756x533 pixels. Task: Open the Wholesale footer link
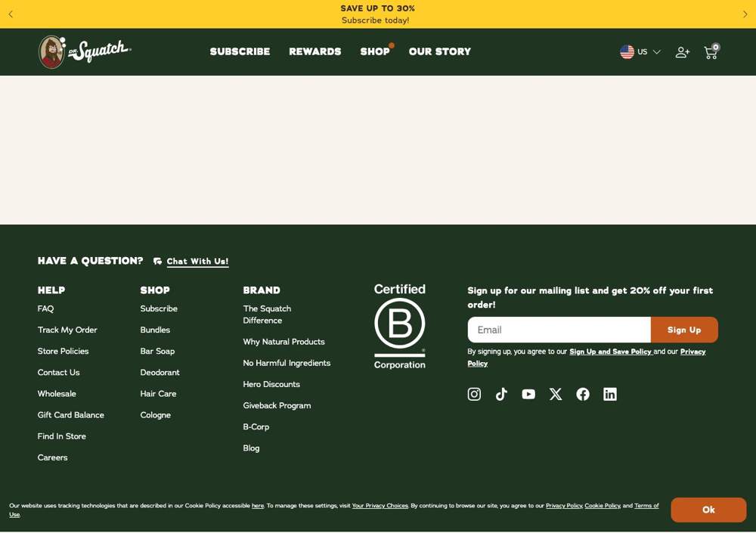(x=57, y=394)
